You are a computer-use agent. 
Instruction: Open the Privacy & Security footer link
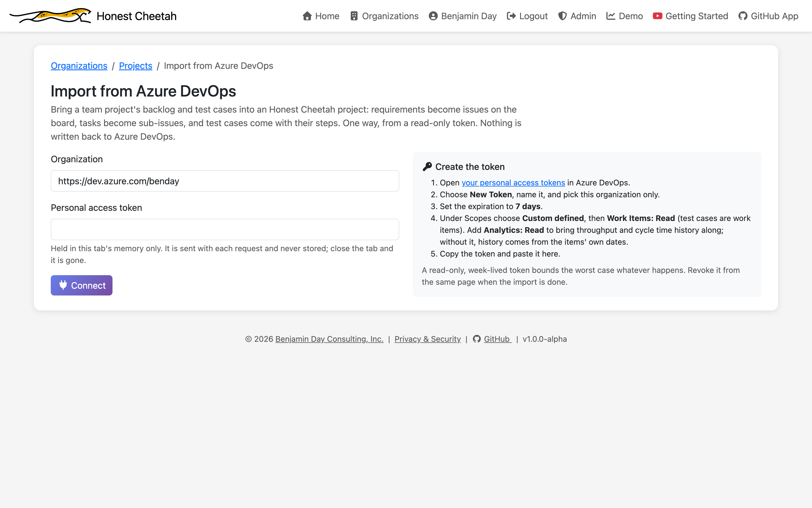[x=427, y=339]
